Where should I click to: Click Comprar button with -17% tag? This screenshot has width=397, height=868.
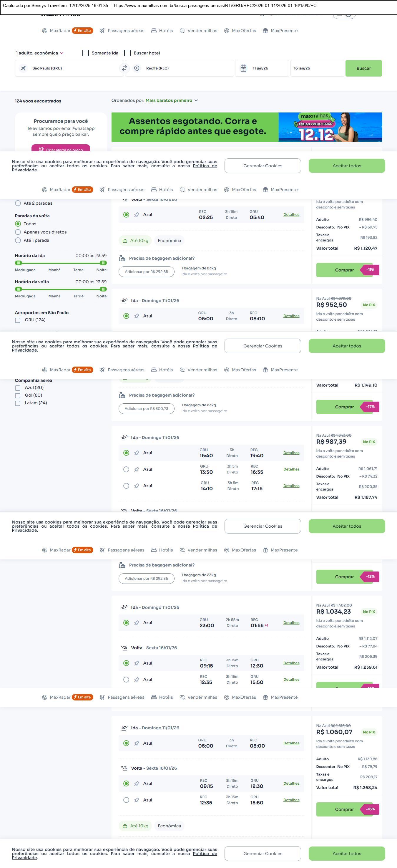coord(344,407)
